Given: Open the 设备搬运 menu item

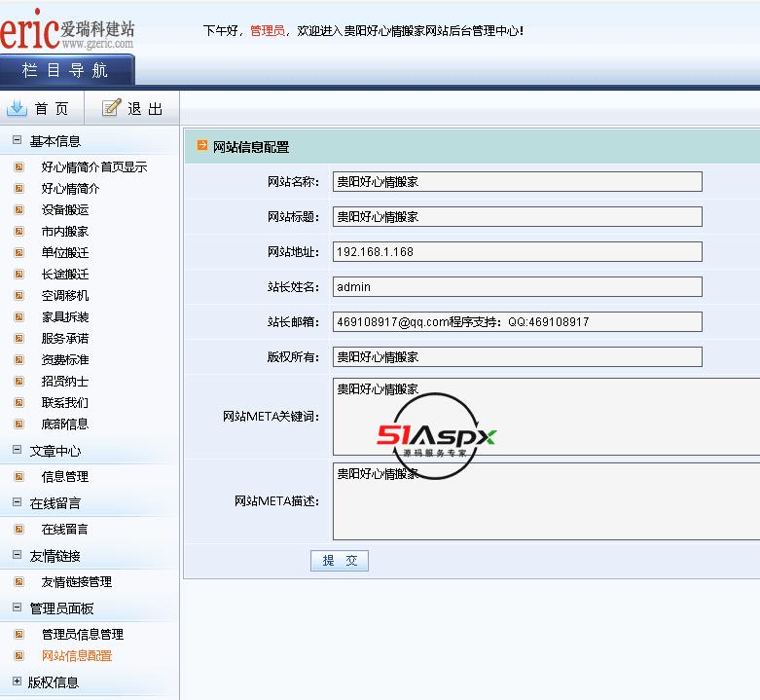Looking at the screenshot, I should tap(65, 210).
